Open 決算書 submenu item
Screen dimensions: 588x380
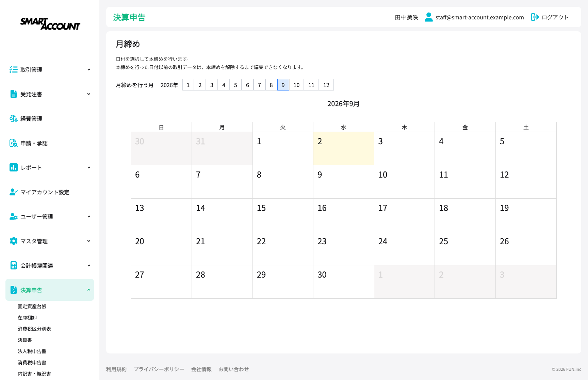pyautogui.click(x=25, y=340)
